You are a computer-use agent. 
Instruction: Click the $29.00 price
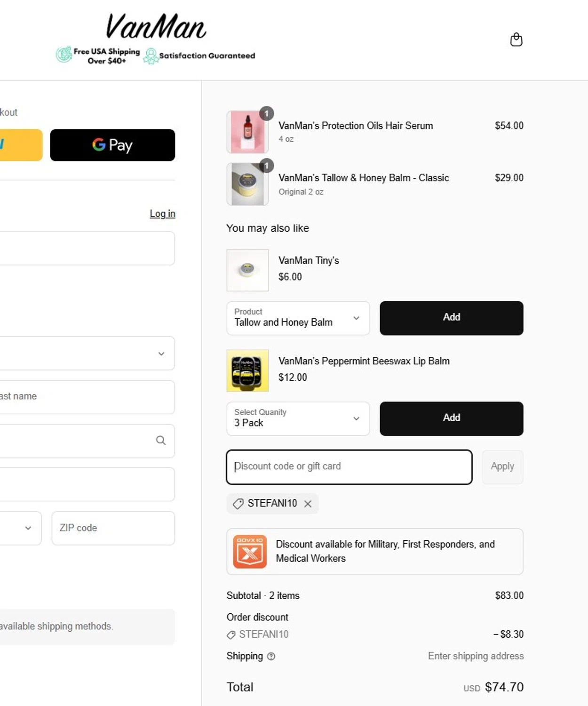pos(509,178)
